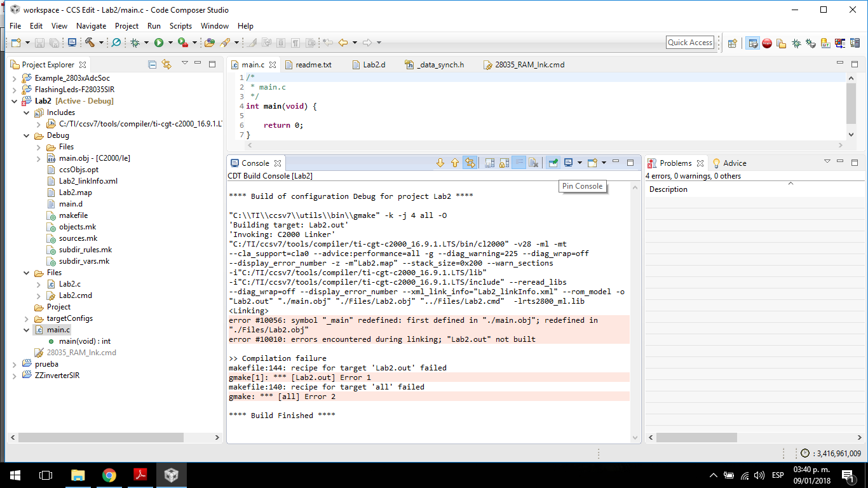Open Build hammer dropdown arrow

click(x=100, y=43)
